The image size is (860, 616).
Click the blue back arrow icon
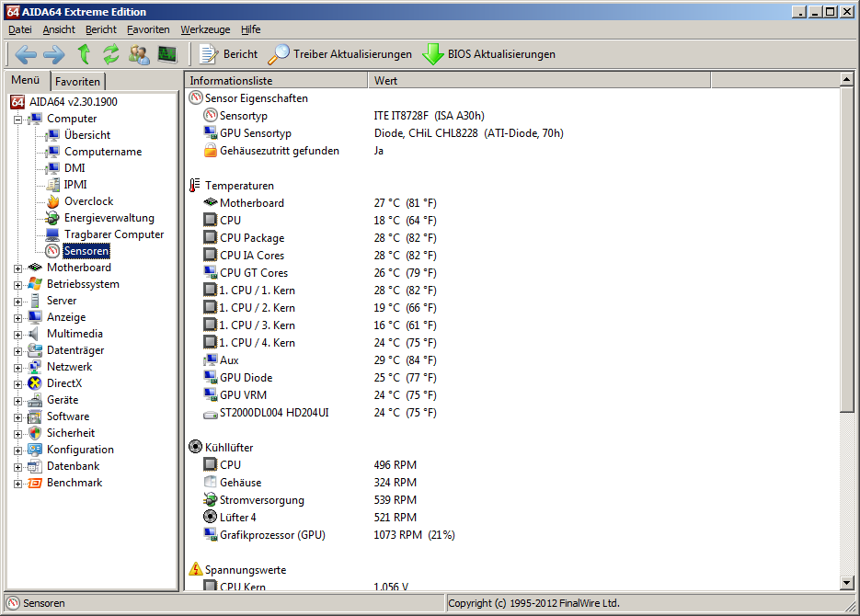click(26, 54)
